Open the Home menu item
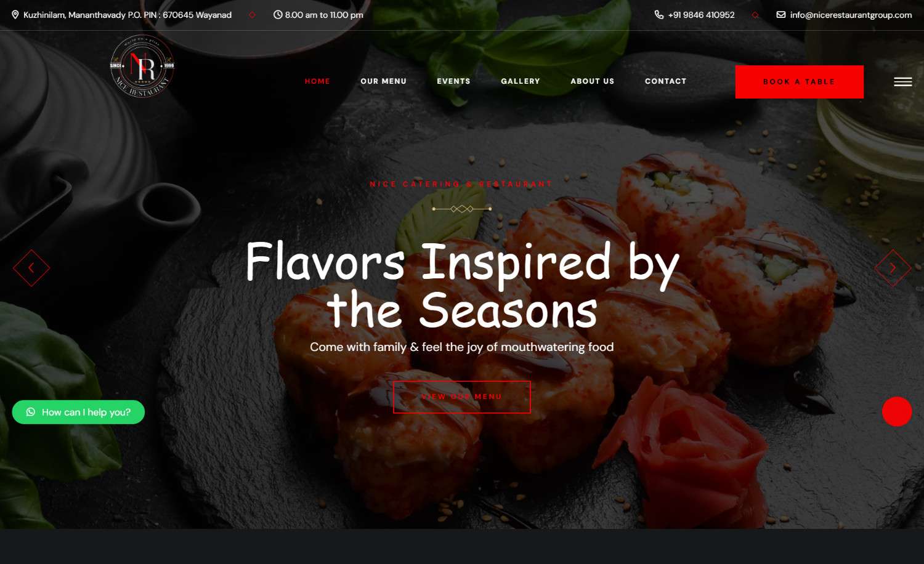 [317, 81]
